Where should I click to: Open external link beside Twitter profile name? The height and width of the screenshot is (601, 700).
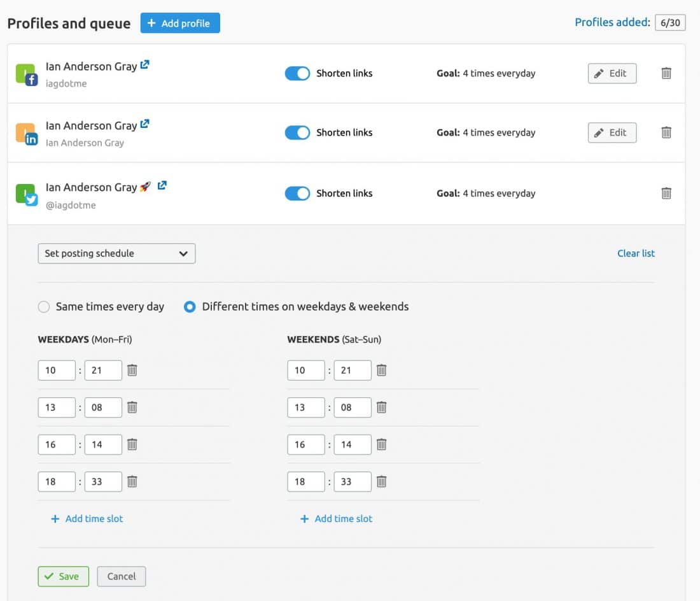162,186
